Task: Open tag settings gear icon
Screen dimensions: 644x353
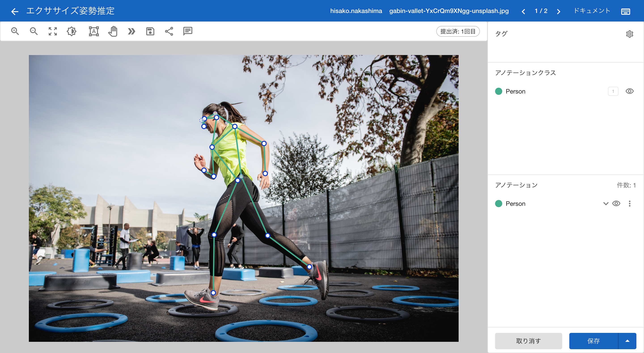Action: tap(629, 34)
